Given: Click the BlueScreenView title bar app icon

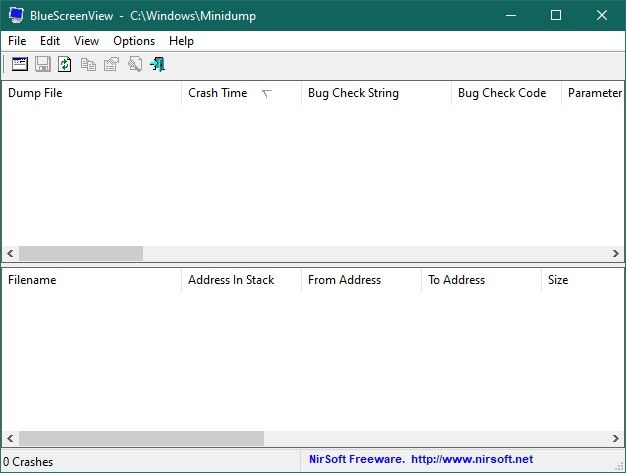Looking at the screenshot, I should (15, 16).
